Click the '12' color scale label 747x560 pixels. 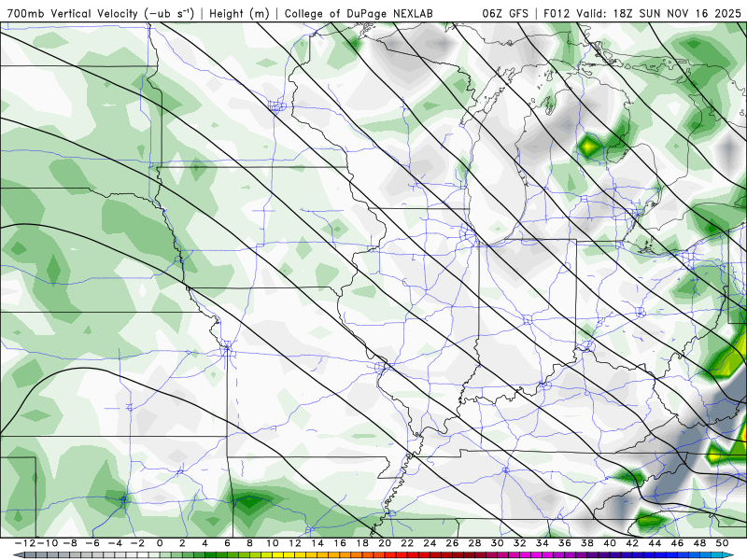(x=295, y=543)
